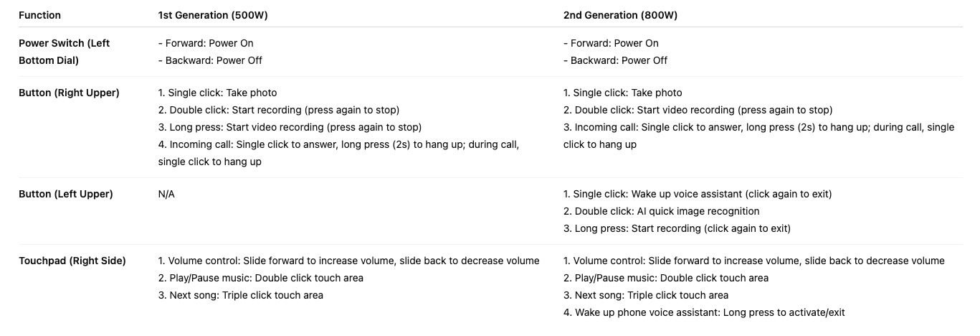Select the "Button (Right Upper)" row label
This screenshot has width=980, height=336.
[69, 93]
